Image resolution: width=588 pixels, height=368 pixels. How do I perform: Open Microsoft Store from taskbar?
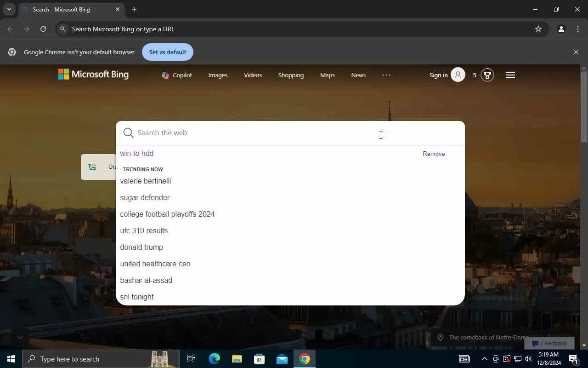(x=260, y=359)
